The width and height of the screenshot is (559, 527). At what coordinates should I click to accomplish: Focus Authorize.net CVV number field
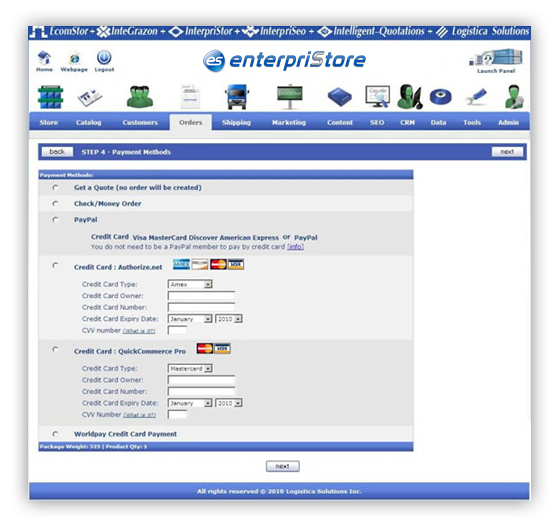(x=177, y=330)
